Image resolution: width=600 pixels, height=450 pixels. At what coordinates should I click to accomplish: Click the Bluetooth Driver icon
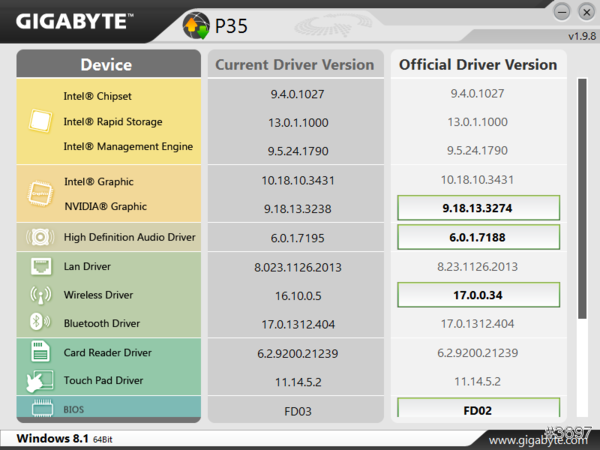pos(40,323)
